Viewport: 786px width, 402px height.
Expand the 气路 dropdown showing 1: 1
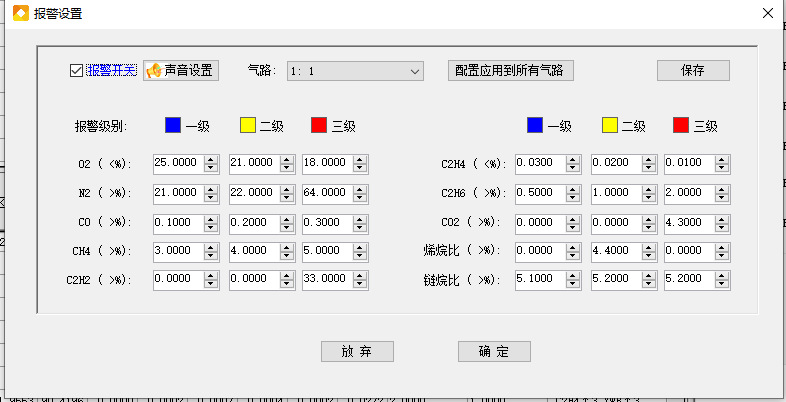click(x=355, y=71)
